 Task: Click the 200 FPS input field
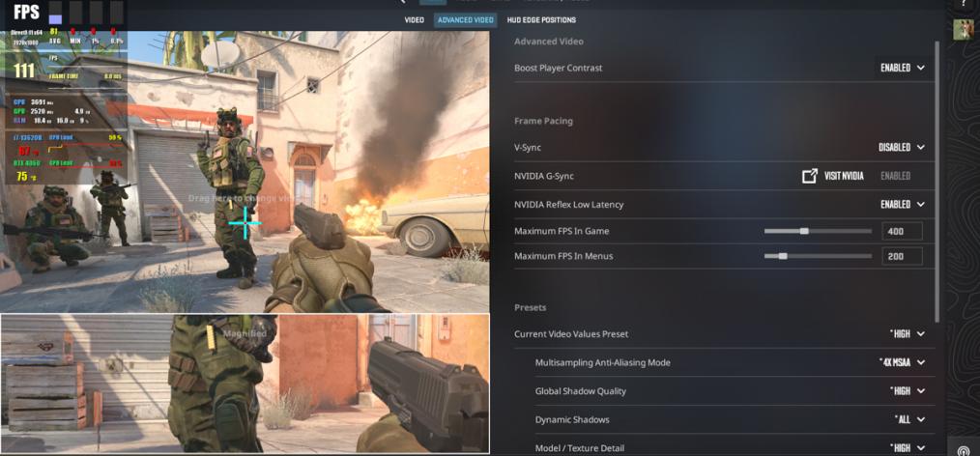pos(902,256)
